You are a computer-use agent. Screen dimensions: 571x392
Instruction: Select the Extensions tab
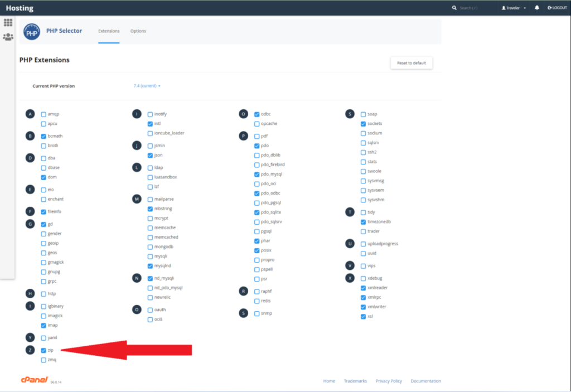point(109,31)
